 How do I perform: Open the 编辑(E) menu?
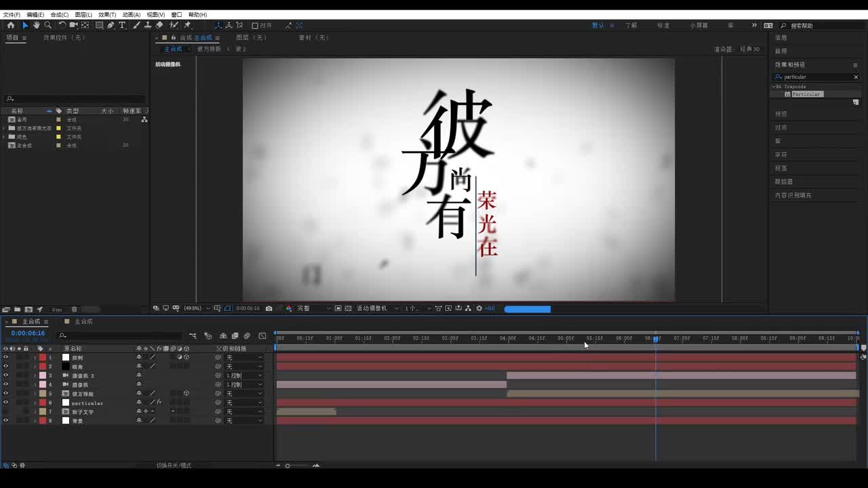tap(35, 14)
